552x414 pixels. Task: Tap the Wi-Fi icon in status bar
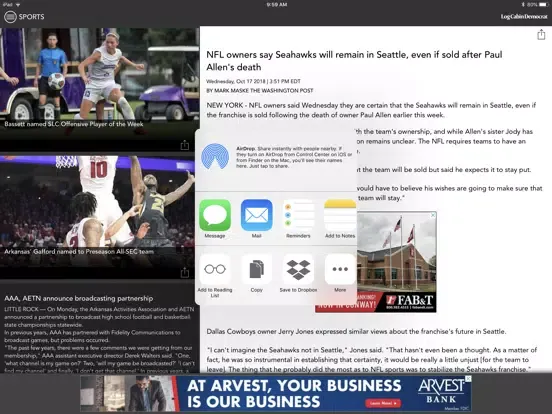tap(18, 5)
